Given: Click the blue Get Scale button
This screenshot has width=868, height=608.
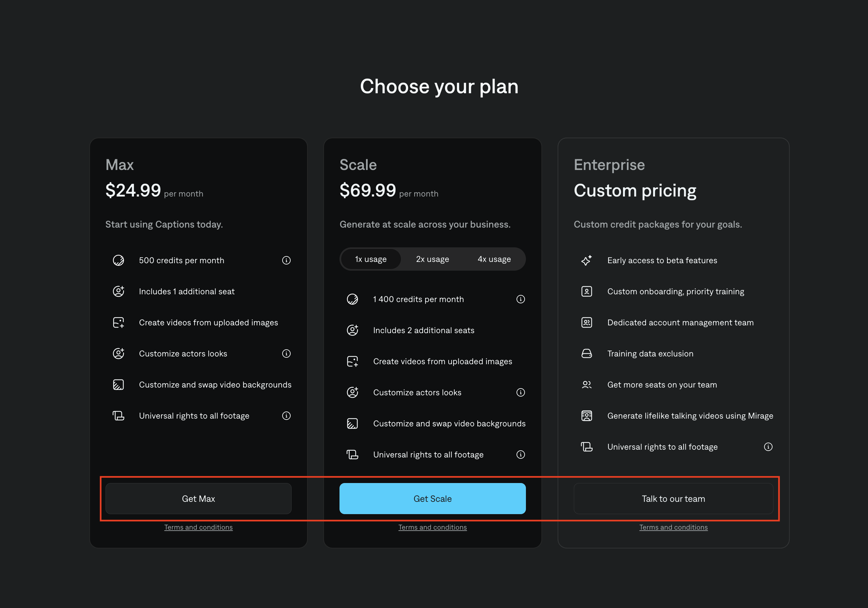Looking at the screenshot, I should pyautogui.click(x=432, y=498).
